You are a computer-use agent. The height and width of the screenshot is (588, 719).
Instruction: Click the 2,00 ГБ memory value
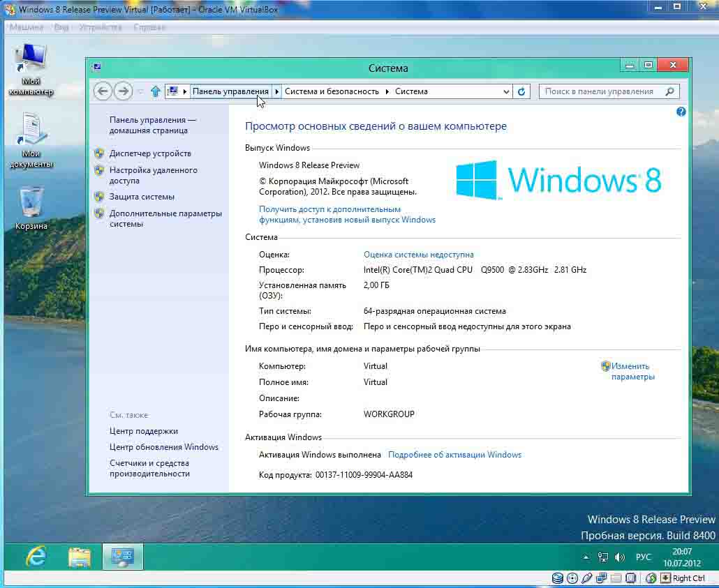[376, 285]
